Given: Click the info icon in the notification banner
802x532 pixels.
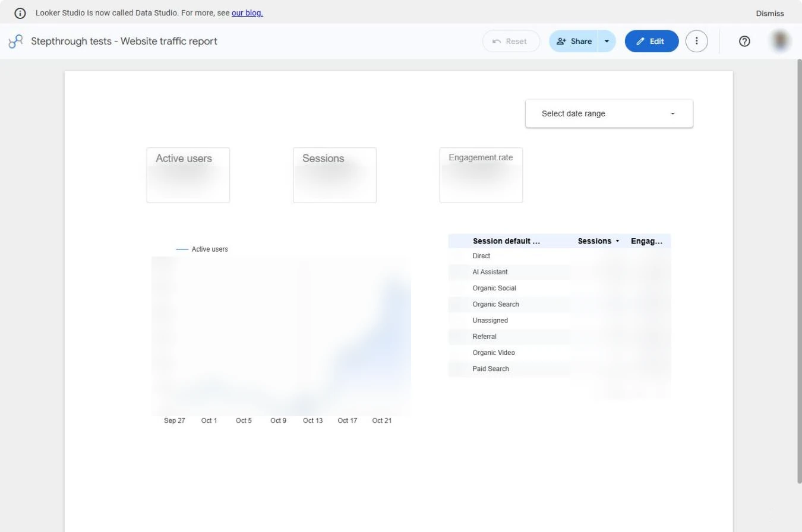Looking at the screenshot, I should [x=20, y=13].
